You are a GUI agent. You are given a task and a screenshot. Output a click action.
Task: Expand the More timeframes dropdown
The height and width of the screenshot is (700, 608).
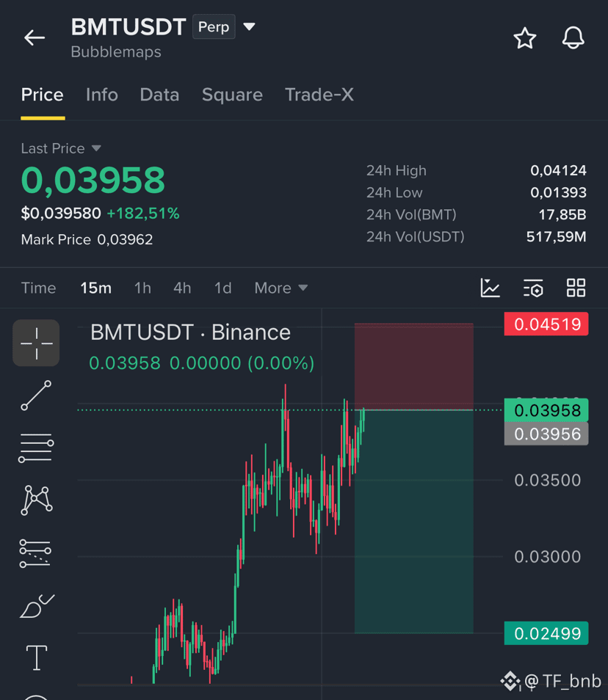[281, 288]
